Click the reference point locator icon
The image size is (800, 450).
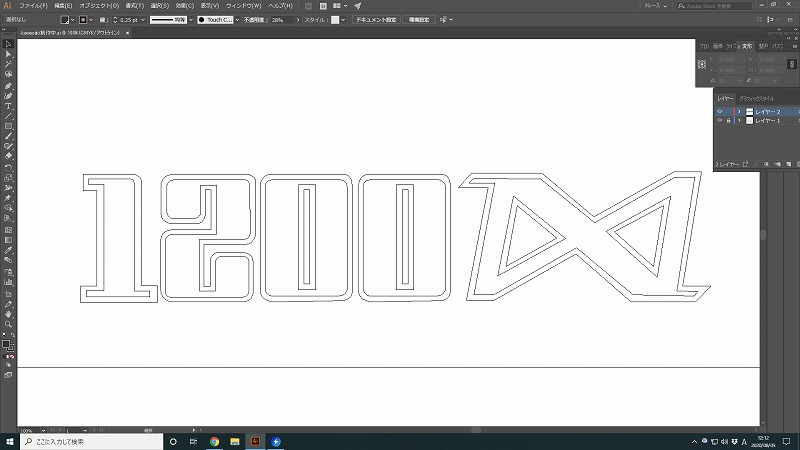click(x=702, y=64)
